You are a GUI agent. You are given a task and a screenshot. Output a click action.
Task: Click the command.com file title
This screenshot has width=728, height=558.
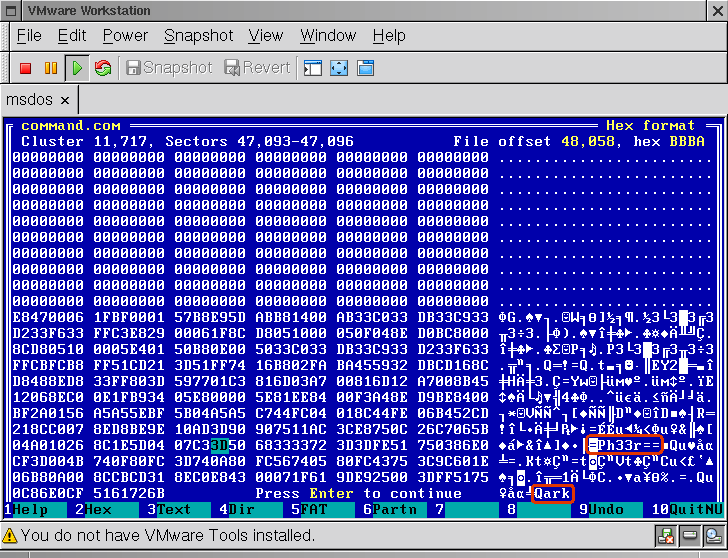coord(71,126)
